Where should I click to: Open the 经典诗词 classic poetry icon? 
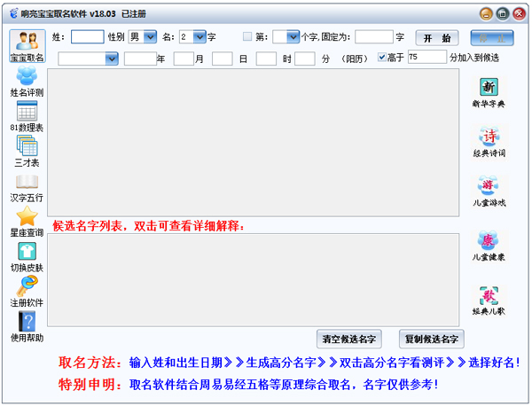coord(489,142)
